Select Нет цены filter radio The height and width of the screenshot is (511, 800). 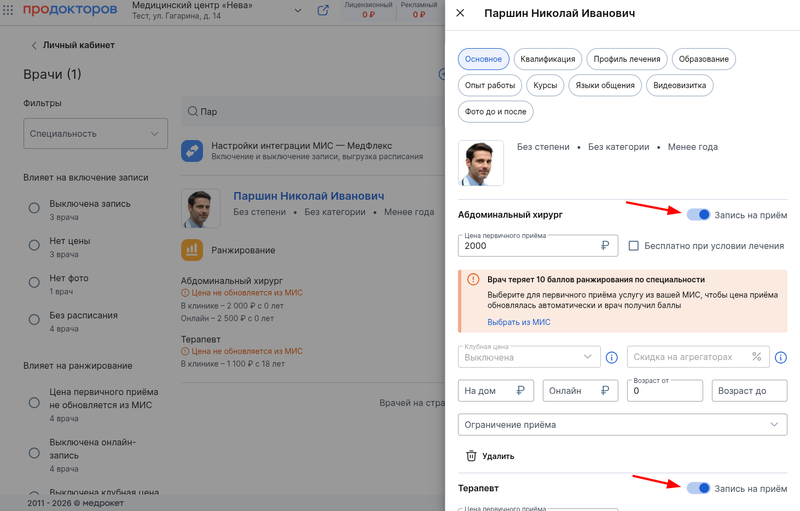pos(34,245)
